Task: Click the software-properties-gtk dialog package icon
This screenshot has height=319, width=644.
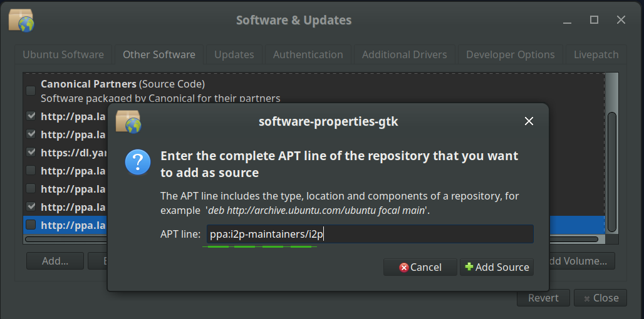Action: [x=128, y=121]
